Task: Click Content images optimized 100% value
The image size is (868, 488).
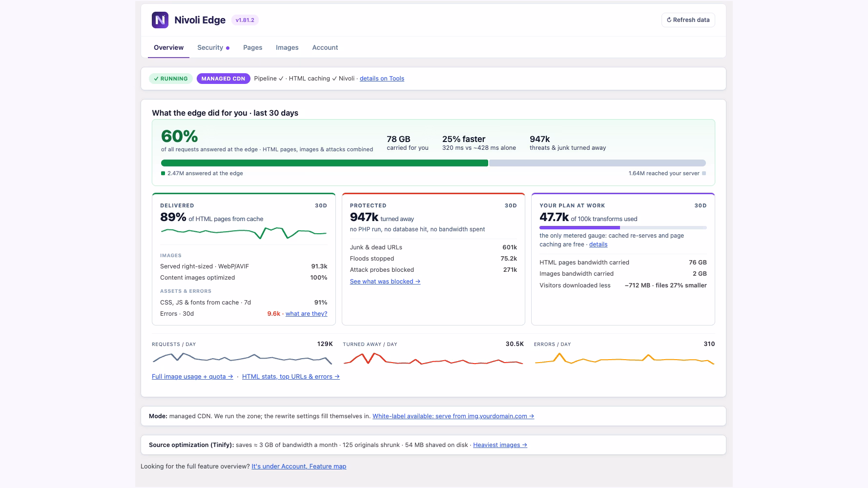Action: pyautogui.click(x=319, y=278)
